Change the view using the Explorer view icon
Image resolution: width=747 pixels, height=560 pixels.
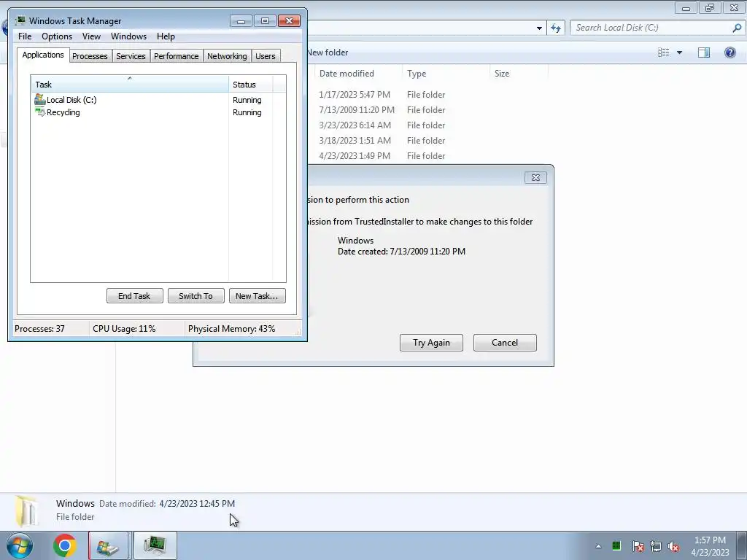point(664,52)
